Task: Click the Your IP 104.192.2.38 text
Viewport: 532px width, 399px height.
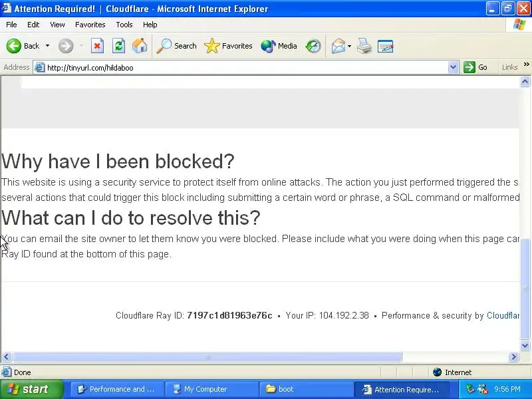Action: (327, 315)
